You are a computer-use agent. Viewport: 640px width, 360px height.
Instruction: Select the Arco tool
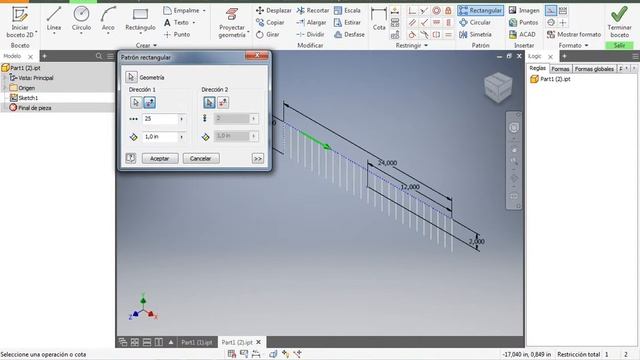coord(108,20)
